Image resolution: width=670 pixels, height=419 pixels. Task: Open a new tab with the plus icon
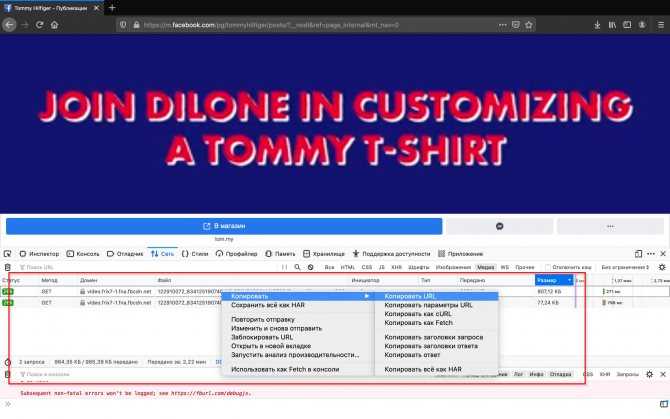click(112, 8)
